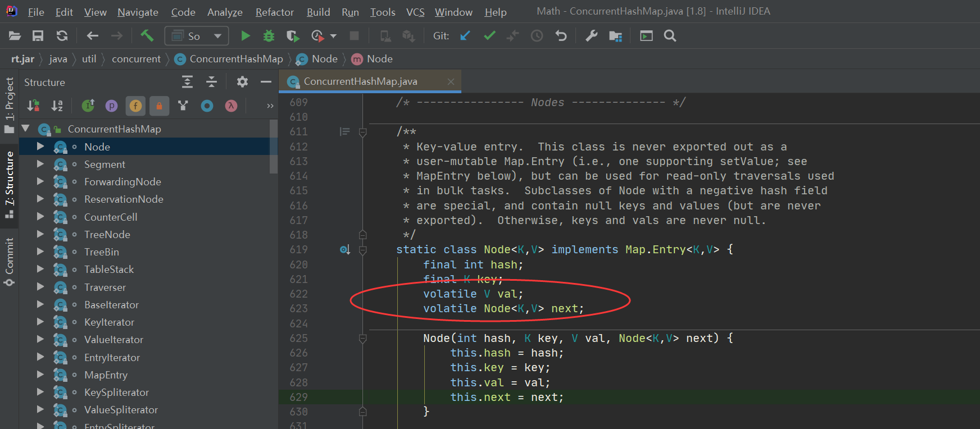
Task: Toggle Show Anonymous Classes blue-circle filter
Action: 207,106
